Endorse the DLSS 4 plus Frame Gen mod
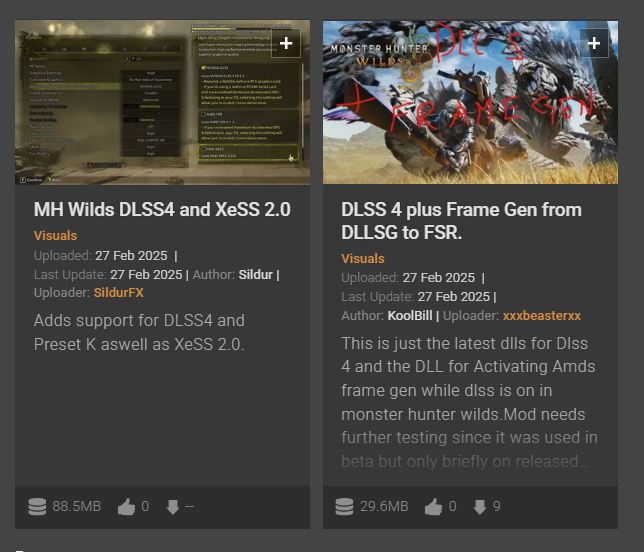644x552 pixels. pyautogui.click(x=434, y=507)
